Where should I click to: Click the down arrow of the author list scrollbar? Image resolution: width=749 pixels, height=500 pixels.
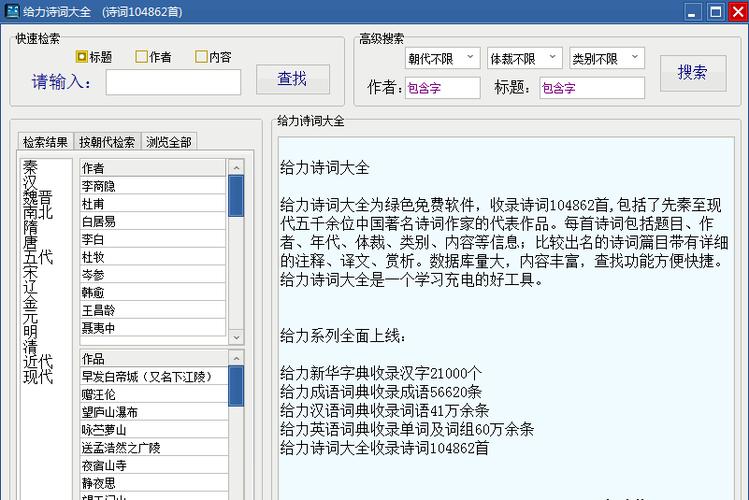pyautogui.click(x=235, y=337)
